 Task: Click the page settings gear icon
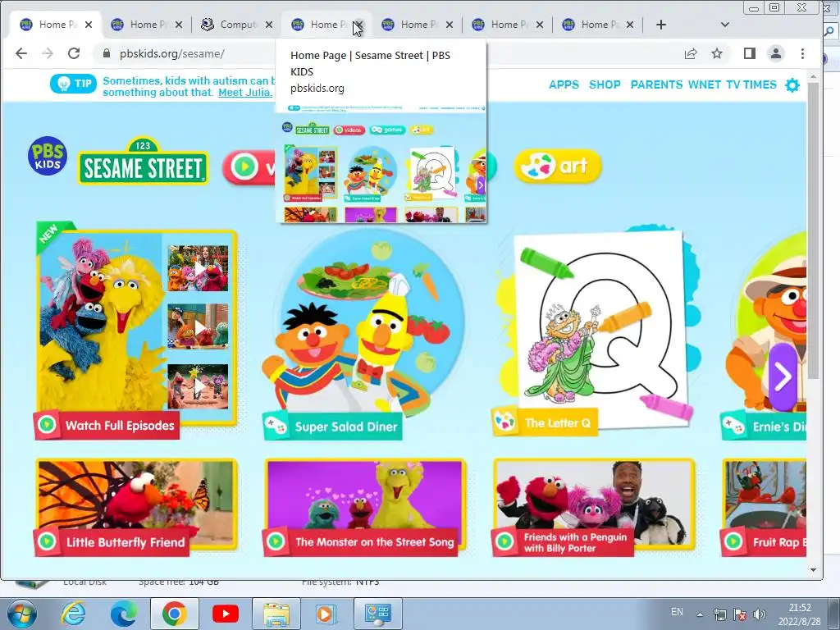tap(792, 84)
